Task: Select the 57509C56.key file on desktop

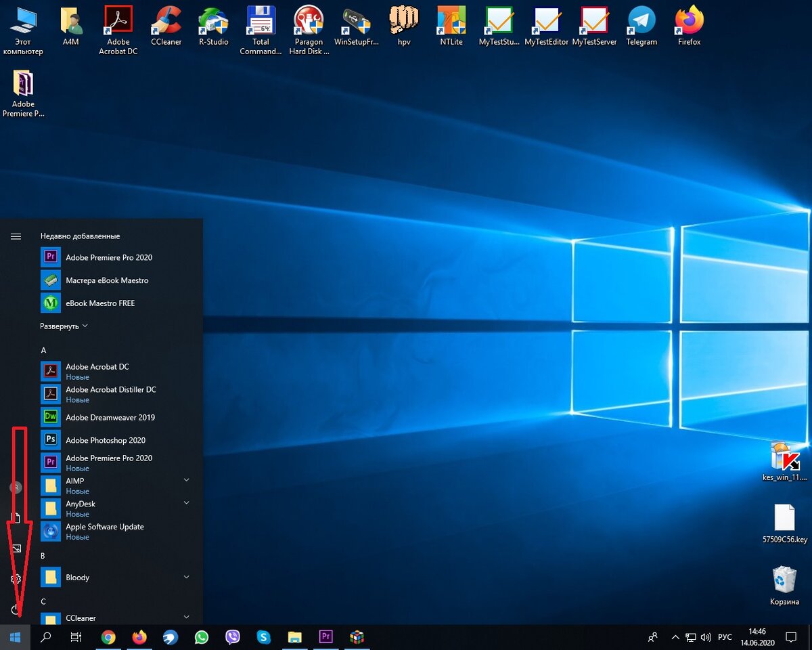Action: coord(784,523)
